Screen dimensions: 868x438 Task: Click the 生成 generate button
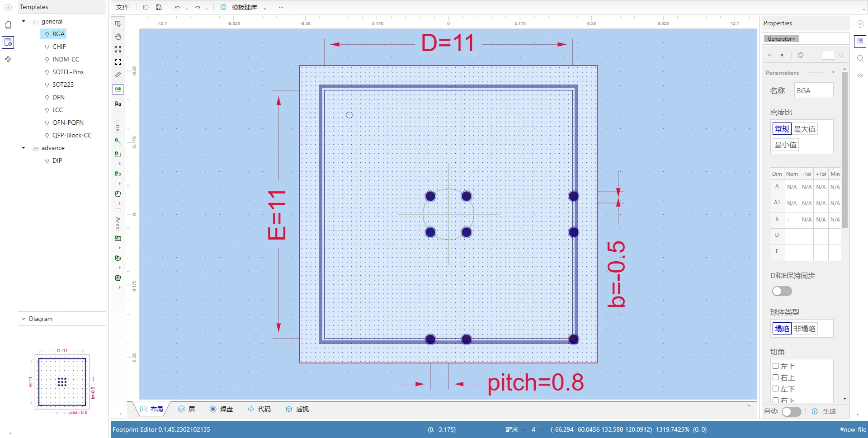coord(824,411)
